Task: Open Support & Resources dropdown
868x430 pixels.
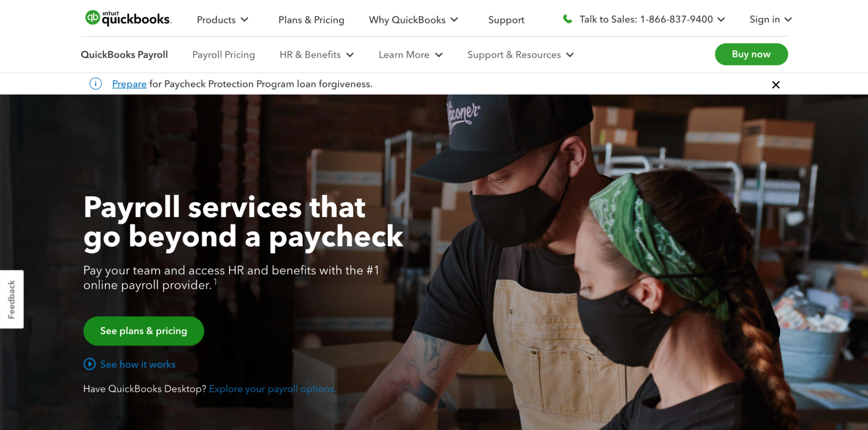Action: tap(521, 55)
